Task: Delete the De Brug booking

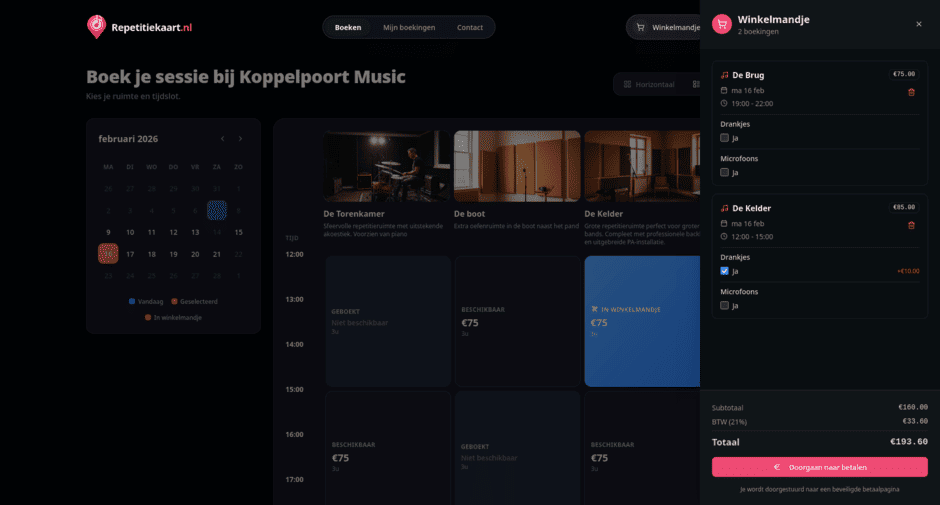Action: point(911,92)
